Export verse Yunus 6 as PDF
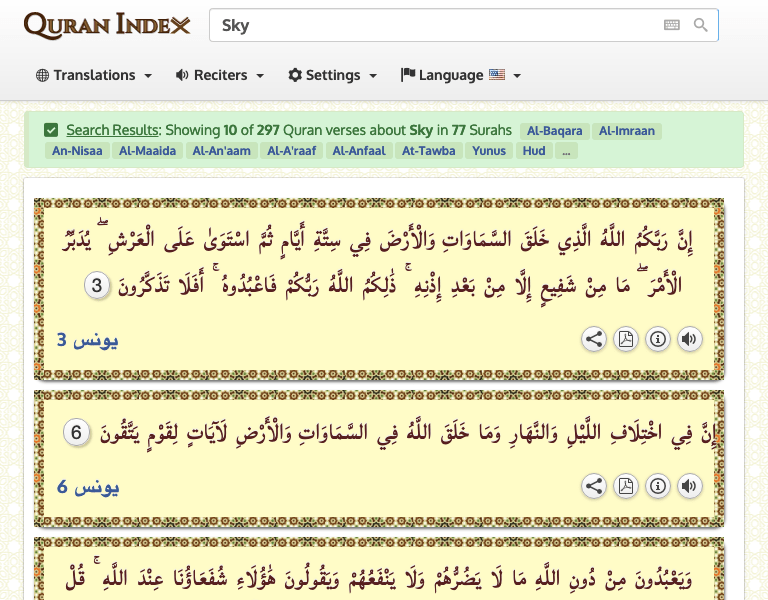Image resolution: width=768 pixels, height=600 pixels. (x=625, y=486)
